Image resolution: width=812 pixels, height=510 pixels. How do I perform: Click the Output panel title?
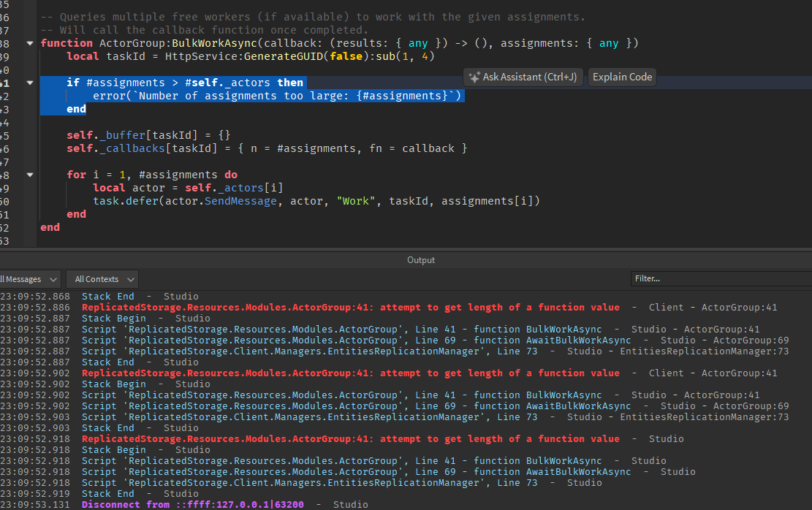point(420,260)
